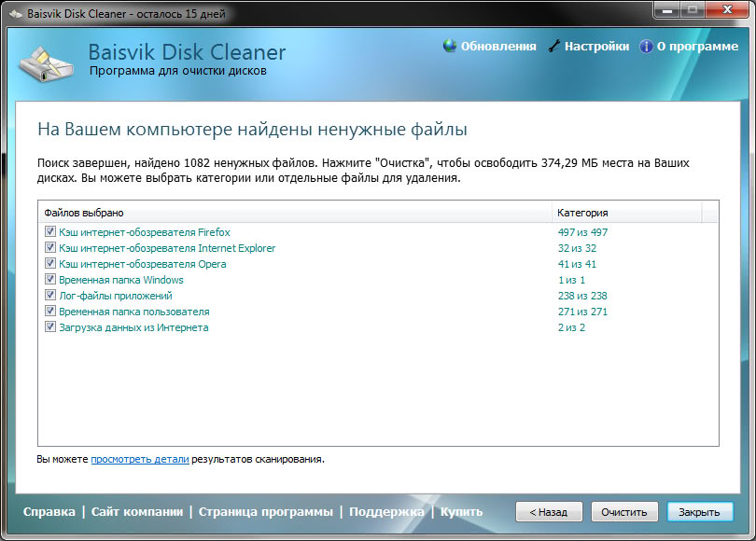Click the Baisvik Disk Cleaner drive logo
This screenshot has width=756, height=541.
tap(46, 63)
